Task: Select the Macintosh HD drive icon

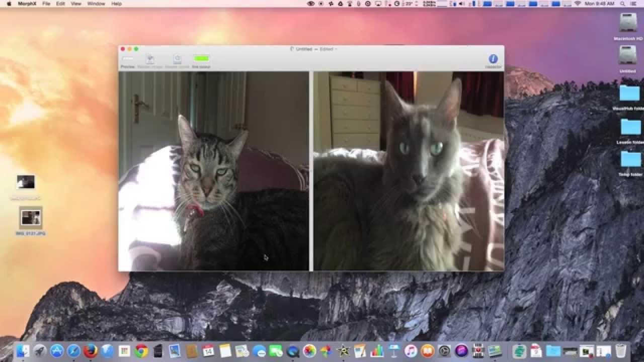Action: pos(627,23)
